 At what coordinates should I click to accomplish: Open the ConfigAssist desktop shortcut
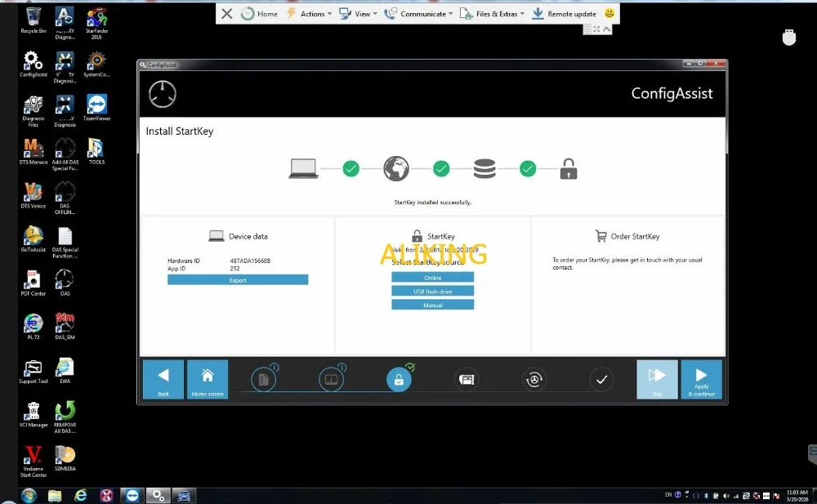point(33,64)
